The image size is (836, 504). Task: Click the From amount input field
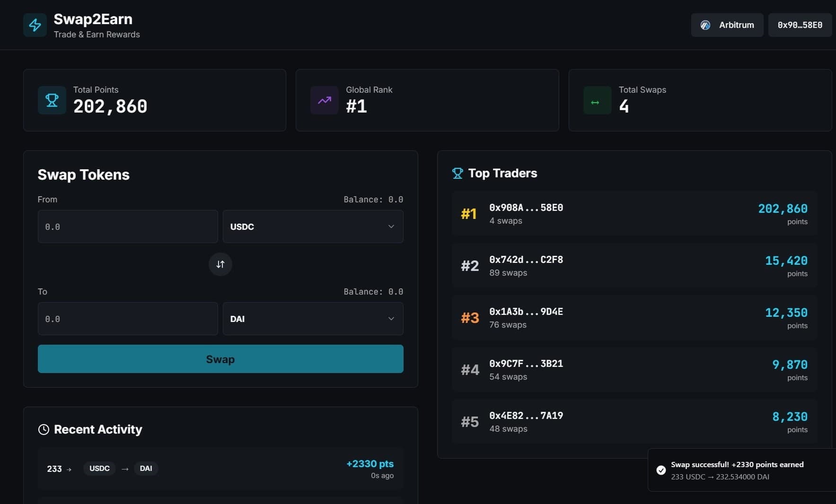pyautogui.click(x=128, y=227)
